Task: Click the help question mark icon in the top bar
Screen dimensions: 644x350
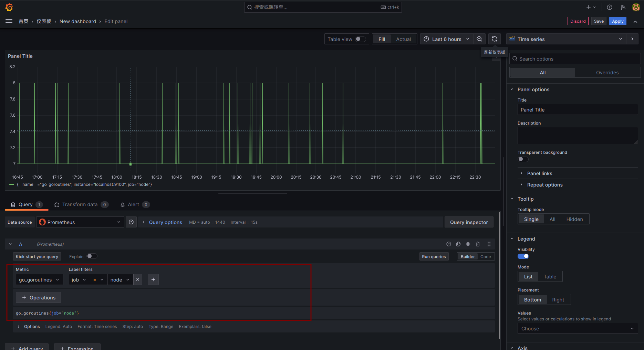Action: click(609, 7)
